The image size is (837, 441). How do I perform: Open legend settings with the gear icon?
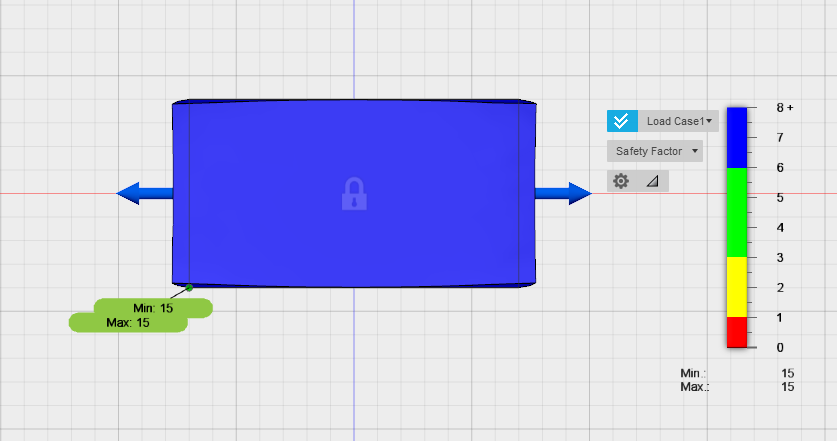coord(621,181)
